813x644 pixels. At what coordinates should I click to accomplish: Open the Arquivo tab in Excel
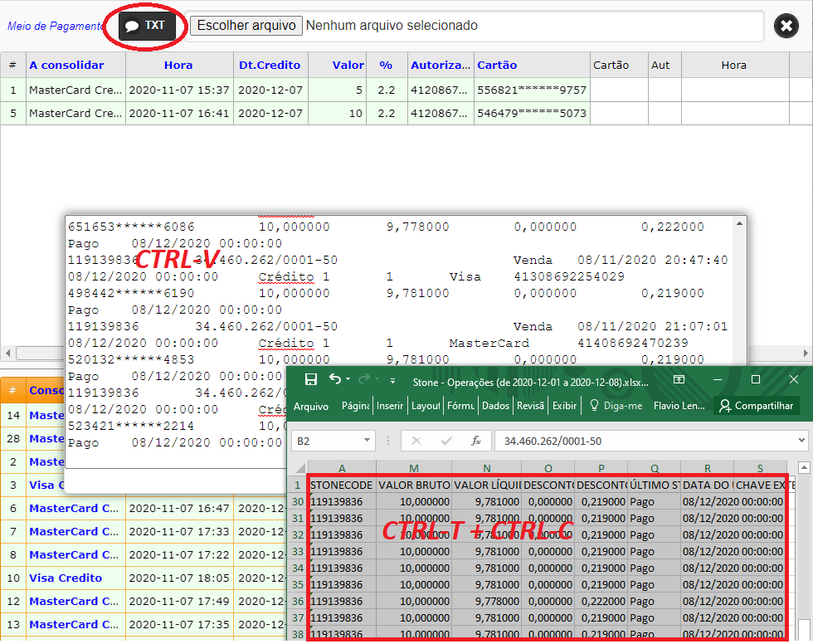(311, 406)
